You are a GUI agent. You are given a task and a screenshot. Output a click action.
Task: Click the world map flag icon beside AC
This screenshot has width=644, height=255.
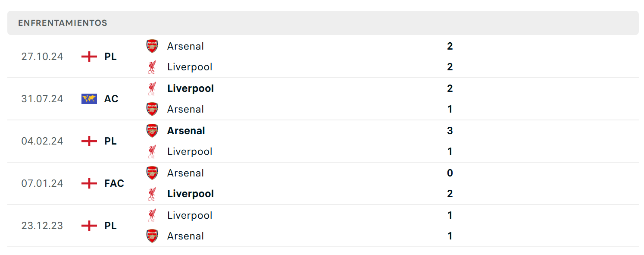tap(89, 99)
